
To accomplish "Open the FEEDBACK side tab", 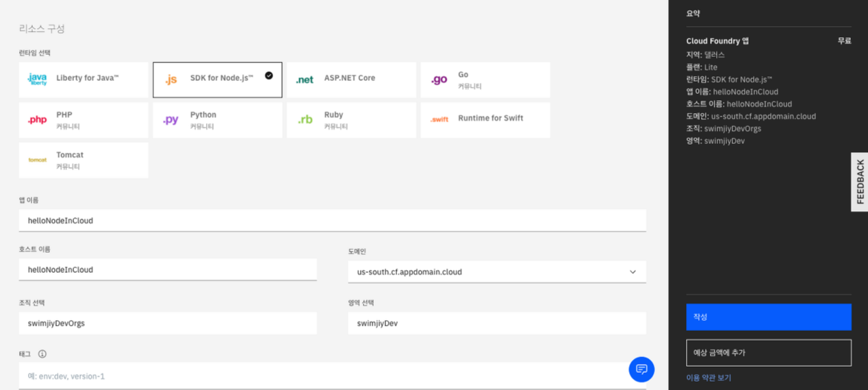I will pyautogui.click(x=860, y=182).
